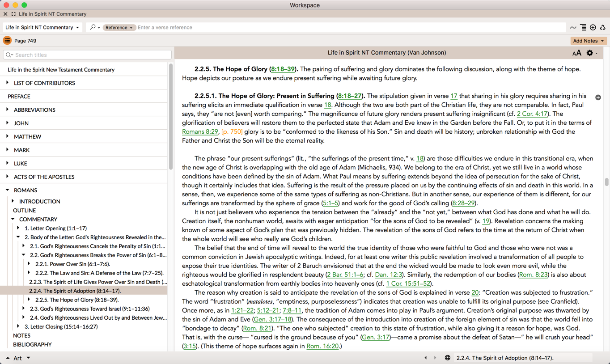Close the Life in Spirit NT Commentary tab
The width and height of the screenshot is (610, 364).
click(x=5, y=14)
